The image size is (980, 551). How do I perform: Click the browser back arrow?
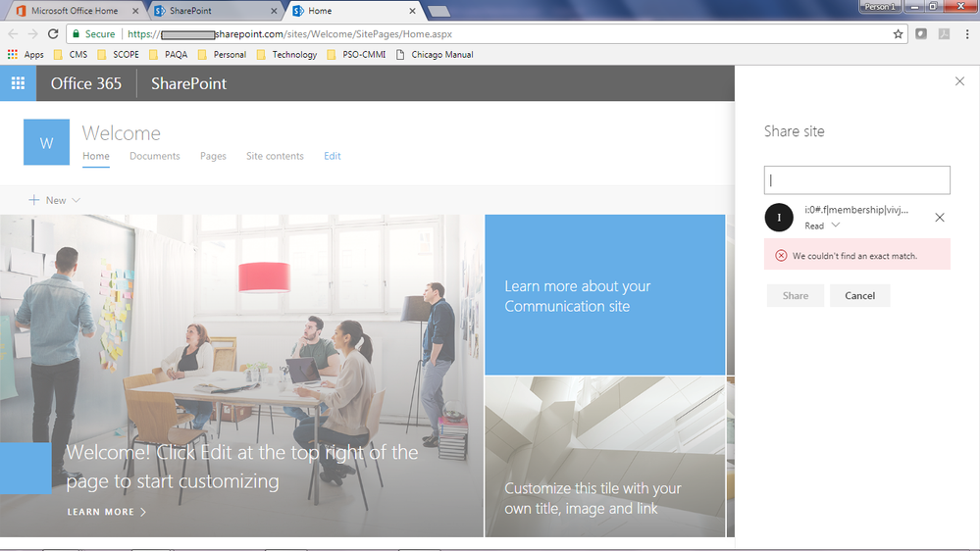click(13, 33)
